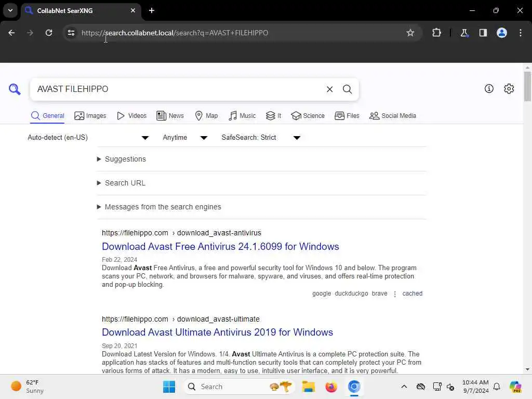Open Chrome three-dot menu
Screen dimensions: 532x399
(521, 33)
